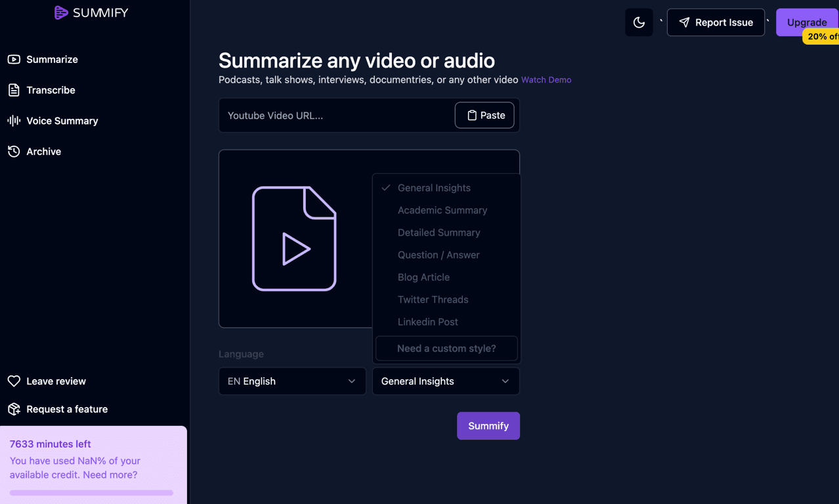
Task: Select the Voice Summary tool
Action: coord(61,121)
